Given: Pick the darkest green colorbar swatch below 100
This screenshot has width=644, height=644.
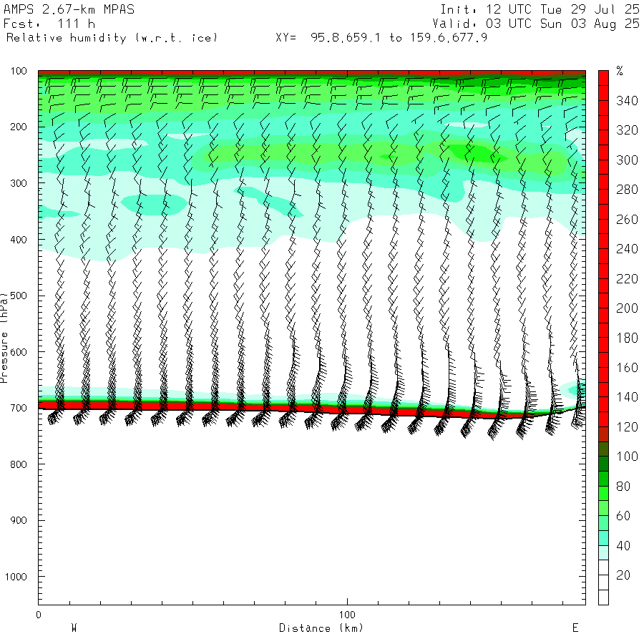Looking at the screenshot, I should click(x=603, y=464).
